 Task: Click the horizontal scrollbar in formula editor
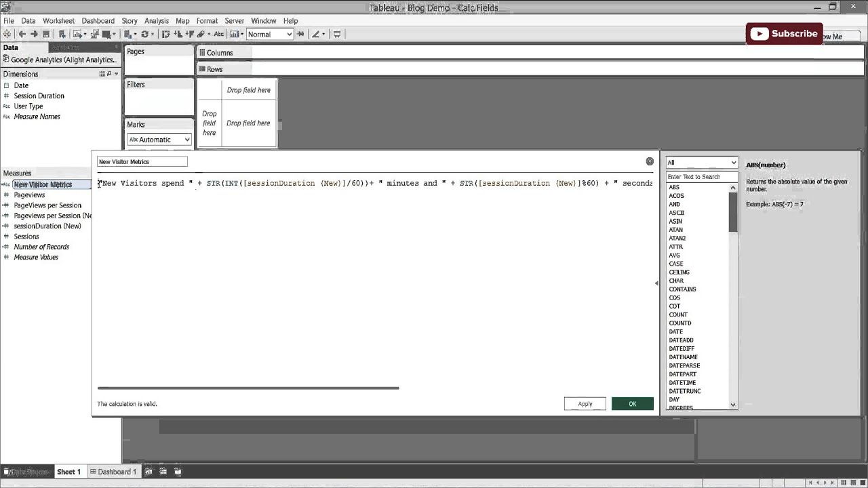coord(248,388)
